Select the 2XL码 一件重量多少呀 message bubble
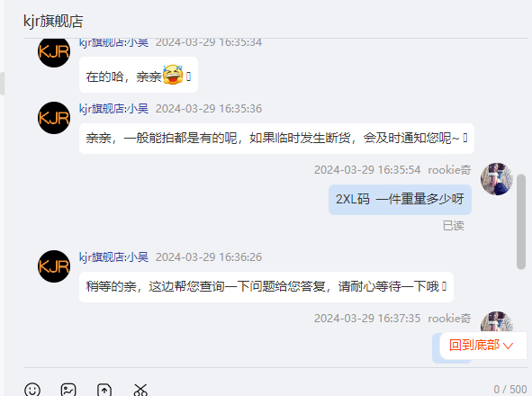Viewport: 532px width, 396px height. pos(400,200)
